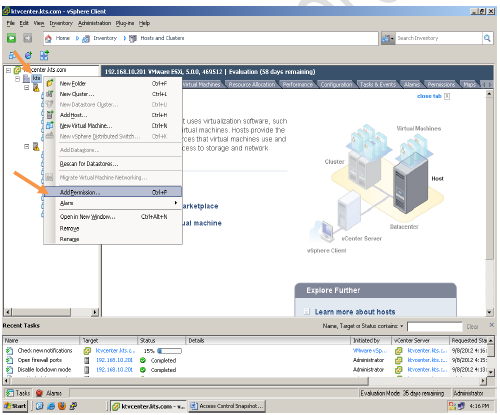Screen dimensions: 500x415
Task: Click the Add Host icon in context menu
Action: (50, 115)
